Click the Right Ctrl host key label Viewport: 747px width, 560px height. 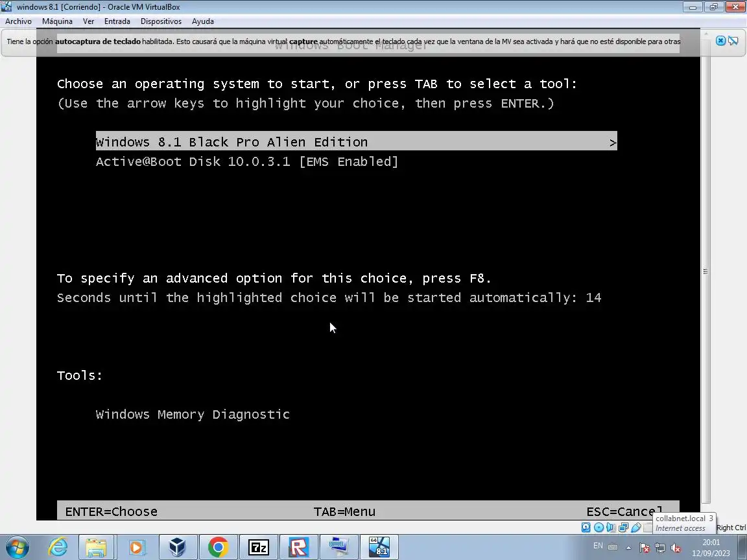click(x=731, y=528)
